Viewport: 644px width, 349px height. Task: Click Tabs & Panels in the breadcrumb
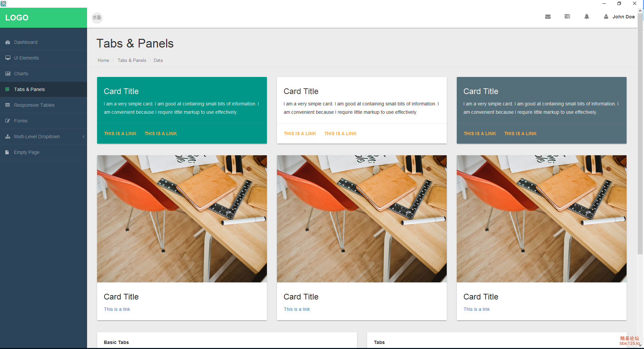(x=132, y=61)
